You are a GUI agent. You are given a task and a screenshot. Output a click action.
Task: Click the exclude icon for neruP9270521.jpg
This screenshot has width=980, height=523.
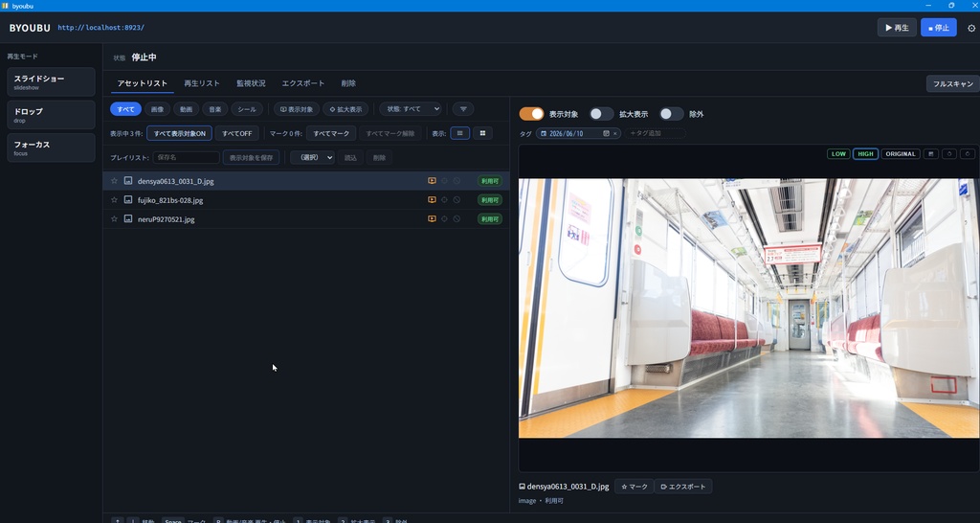click(457, 219)
